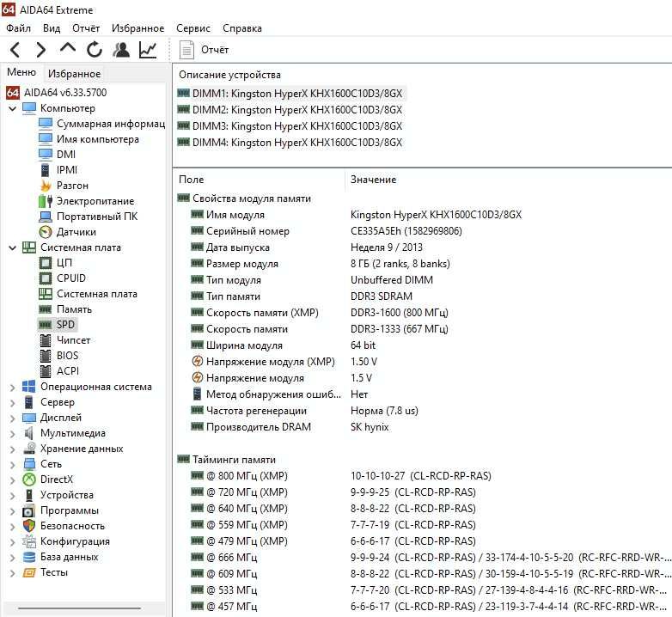Expand the Операционная система node
The width and height of the screenshot is (672, 617).
(x=12, y=387)
